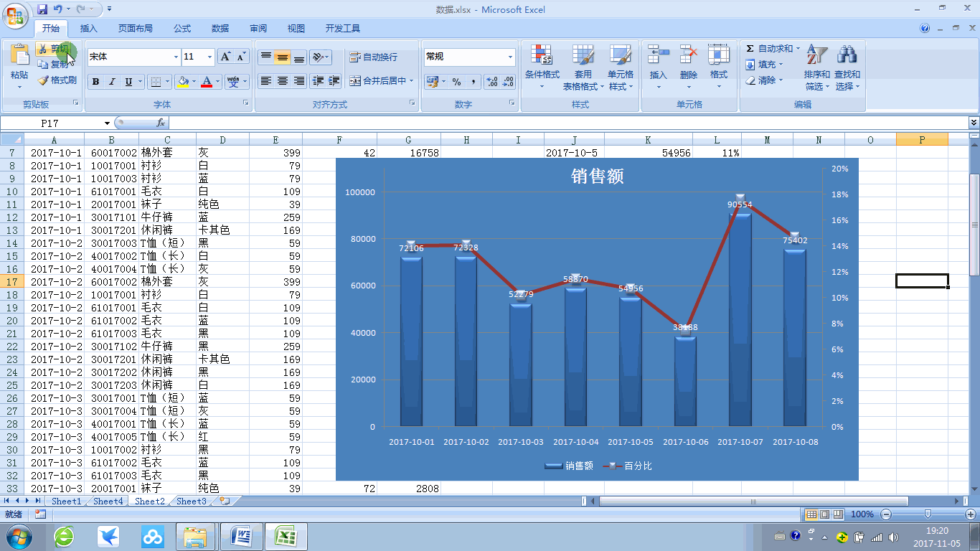Switch to Page Layout view in status bar
This screenshot has width=980, height=551.
[824, 514]
